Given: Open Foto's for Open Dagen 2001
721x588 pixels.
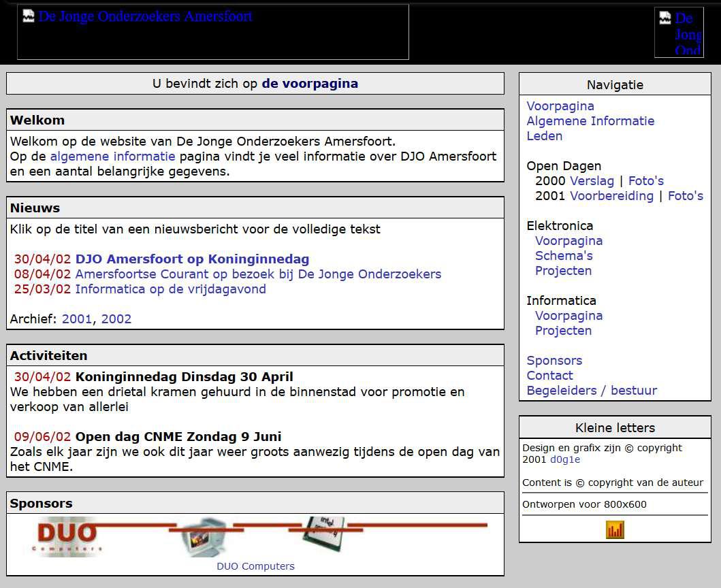Looking at the screenshot, I should click(686, 196).
